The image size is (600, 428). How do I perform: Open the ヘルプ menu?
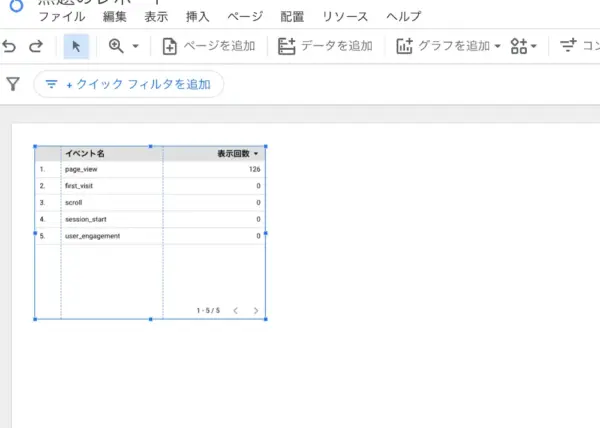(403, 17)
